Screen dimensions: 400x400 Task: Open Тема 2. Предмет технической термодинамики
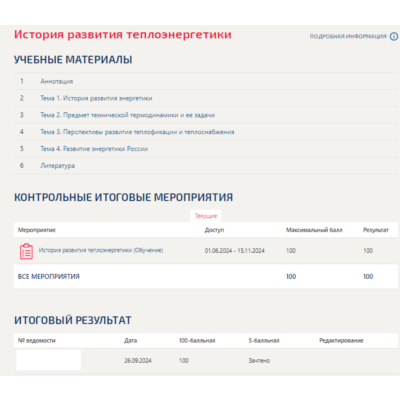[128, 115]
